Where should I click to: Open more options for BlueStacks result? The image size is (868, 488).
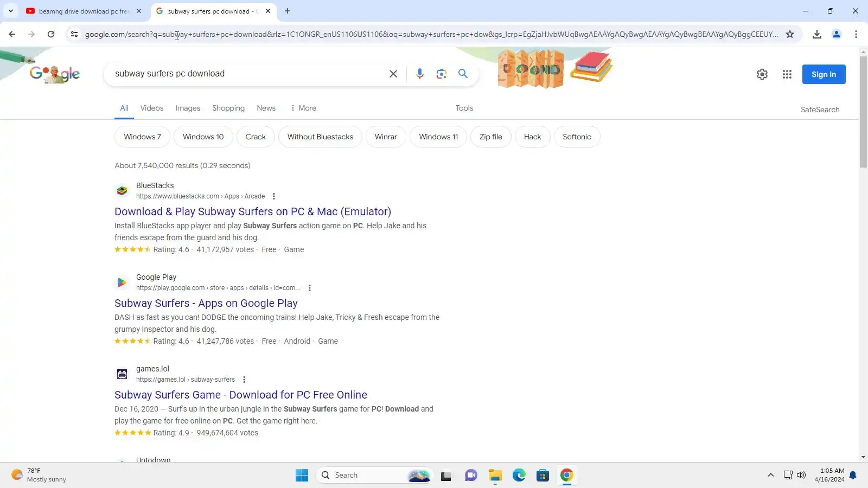pos(274,196)
